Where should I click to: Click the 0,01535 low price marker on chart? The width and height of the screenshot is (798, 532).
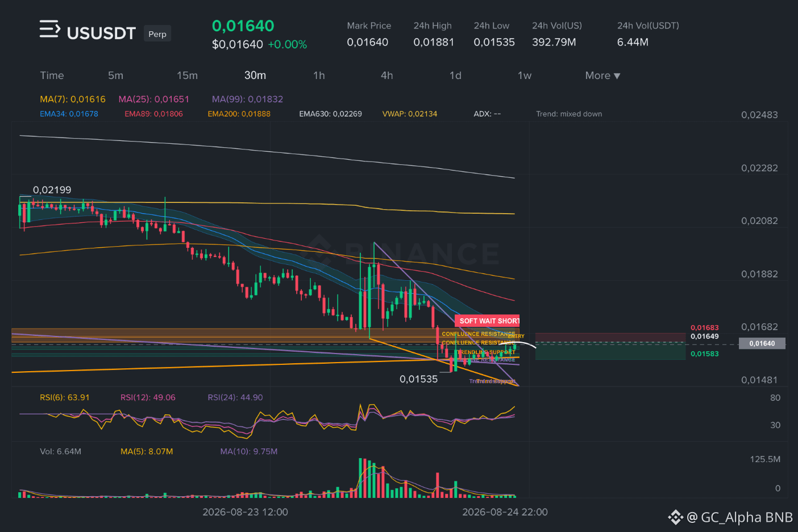pos(418,379)
